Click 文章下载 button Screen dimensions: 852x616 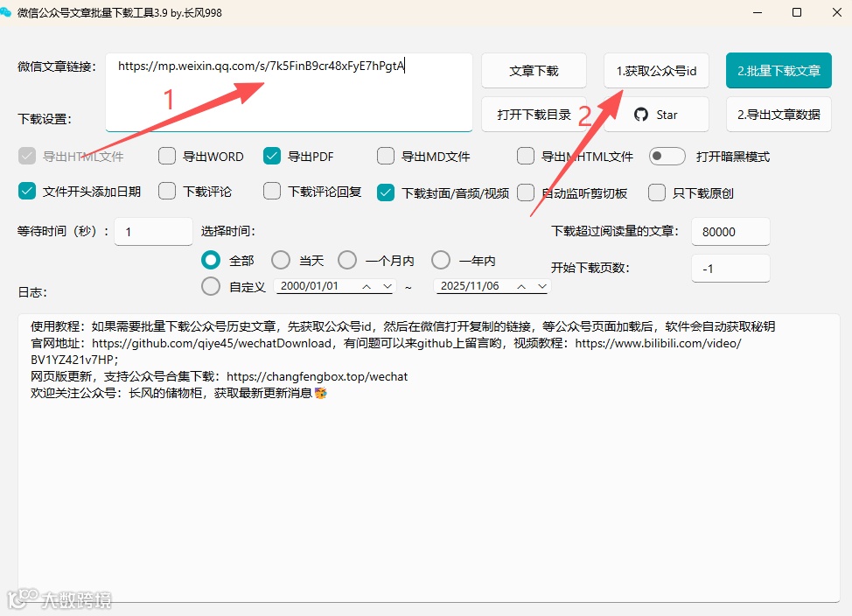click(x=534, y=71)
